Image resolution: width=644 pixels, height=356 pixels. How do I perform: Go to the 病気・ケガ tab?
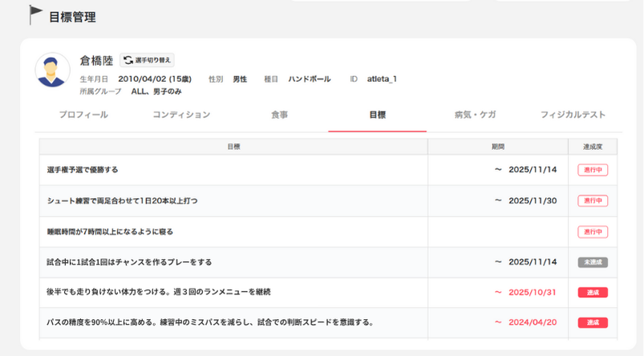click(475, 115)
